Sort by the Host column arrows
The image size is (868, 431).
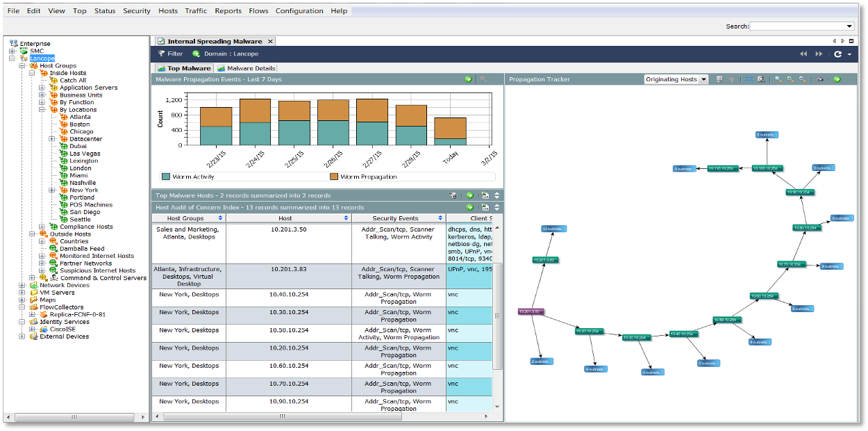coord(346,218)
